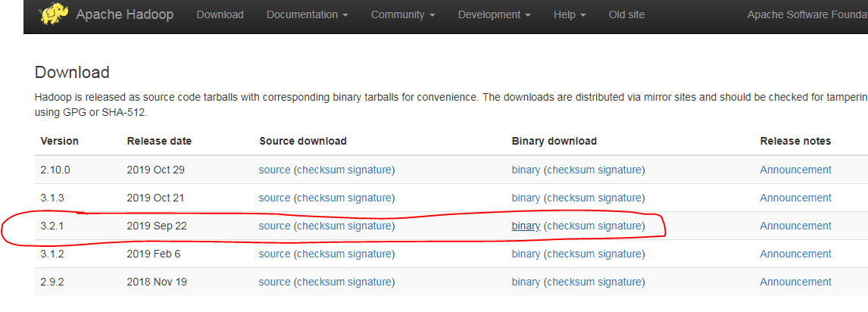
Task: Open source checksum for version 2.9.2
Action: pos(320,282)
